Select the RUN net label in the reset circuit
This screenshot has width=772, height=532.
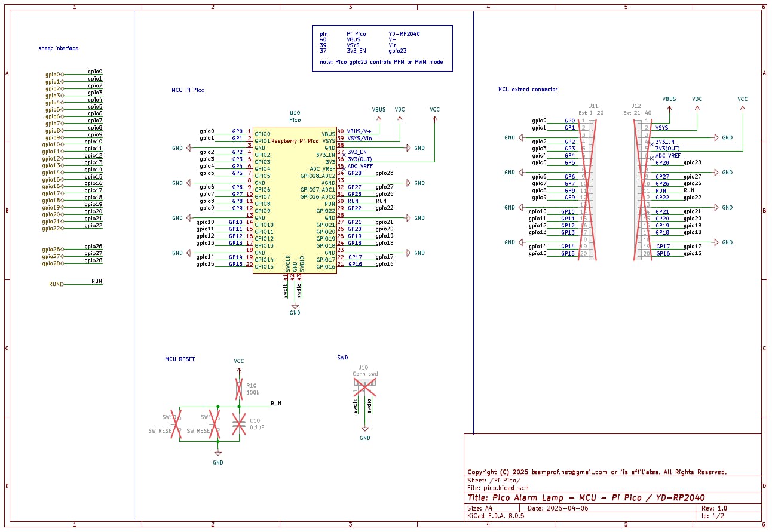pos(275,404)
